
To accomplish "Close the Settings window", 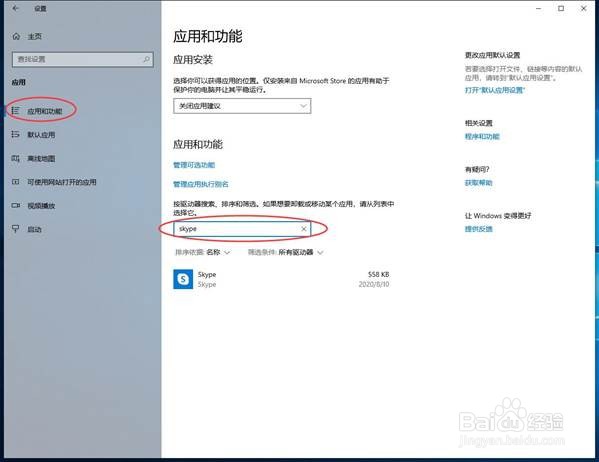I will pyautogui.click(x=583, y=8).
